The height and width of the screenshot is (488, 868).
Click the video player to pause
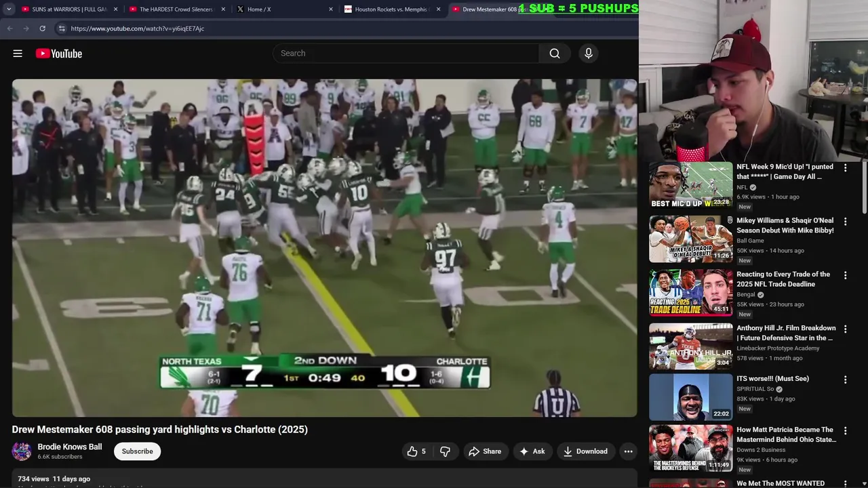[x=324, y=247]
